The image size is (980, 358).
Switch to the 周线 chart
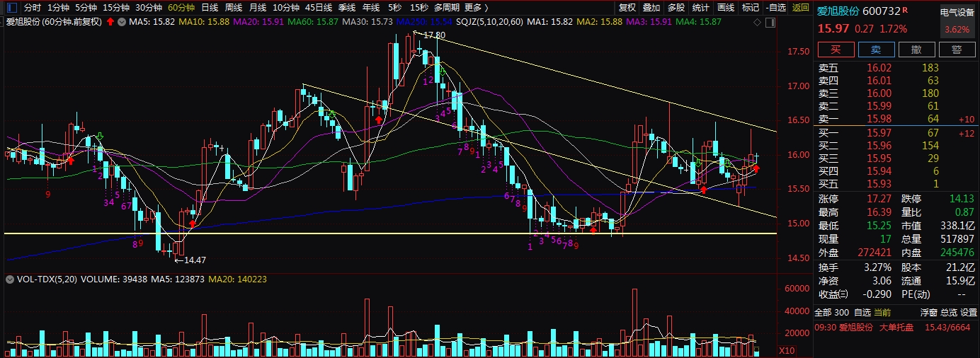234,7
